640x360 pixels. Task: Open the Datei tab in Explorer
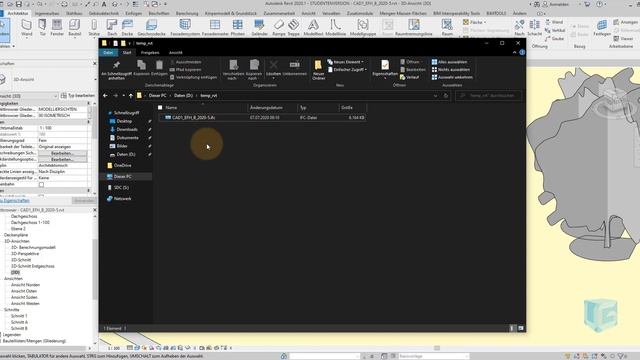coord(108,52)
